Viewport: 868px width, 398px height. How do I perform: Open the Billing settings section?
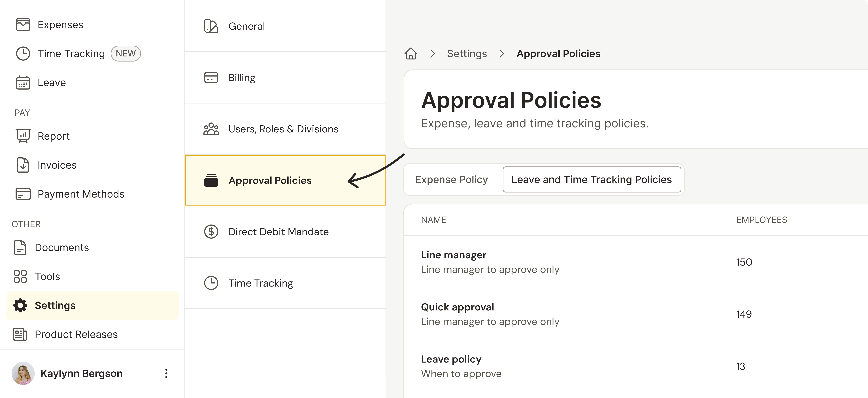click(242, 77)
